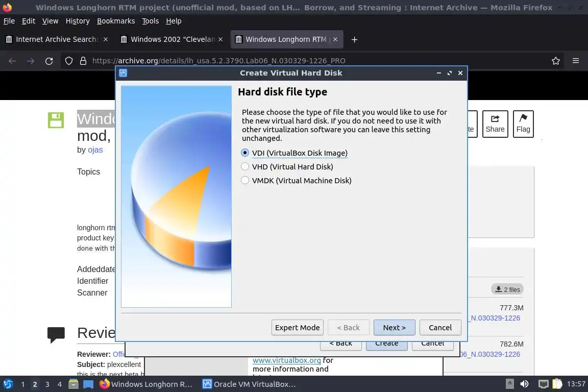The image size is (588, 392).
Task: Open the Firefox Bookmarks menu
Action: 116,21
